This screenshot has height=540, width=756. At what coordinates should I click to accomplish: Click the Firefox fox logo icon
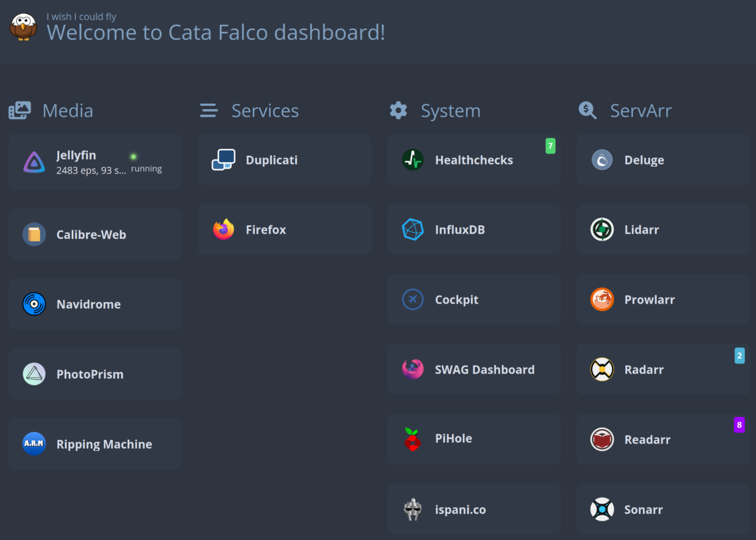click(224, 229)
